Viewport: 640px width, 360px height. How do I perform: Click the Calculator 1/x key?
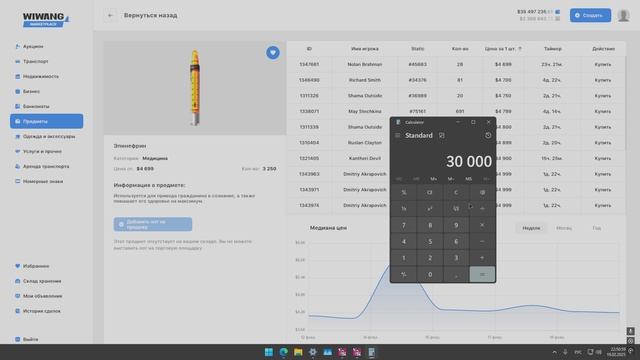(404, 209)
